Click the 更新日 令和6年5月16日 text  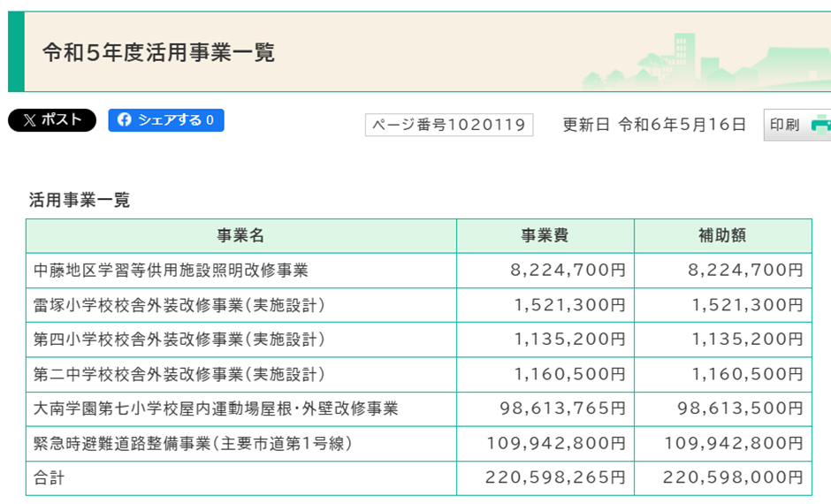click(x=654, y=125)
